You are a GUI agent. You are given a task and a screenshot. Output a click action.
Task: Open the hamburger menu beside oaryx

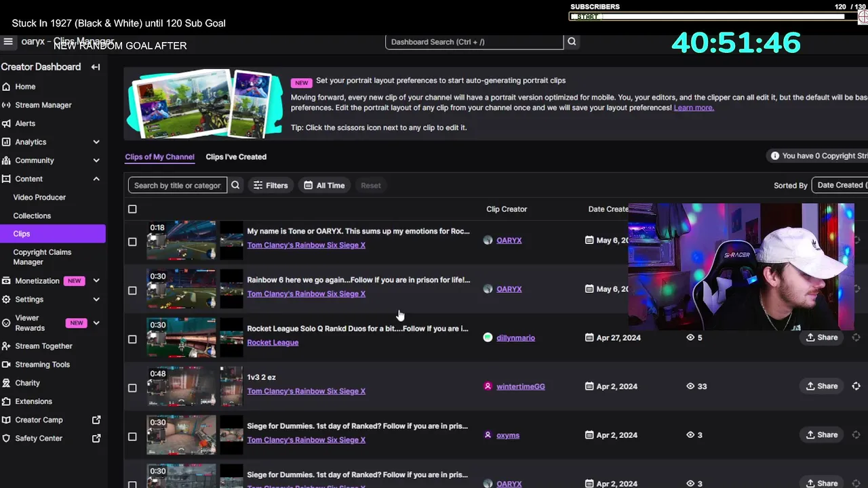coord(8,41)
